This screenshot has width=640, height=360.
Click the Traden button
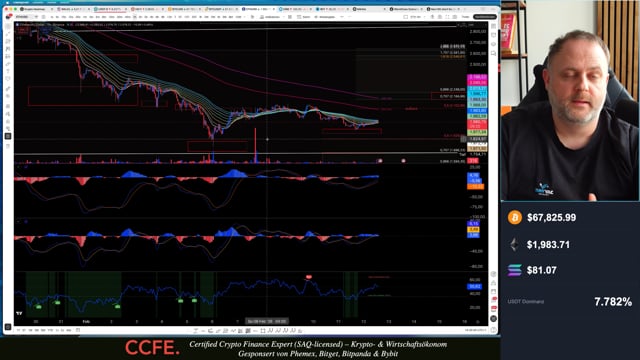[x=465, y=17]
